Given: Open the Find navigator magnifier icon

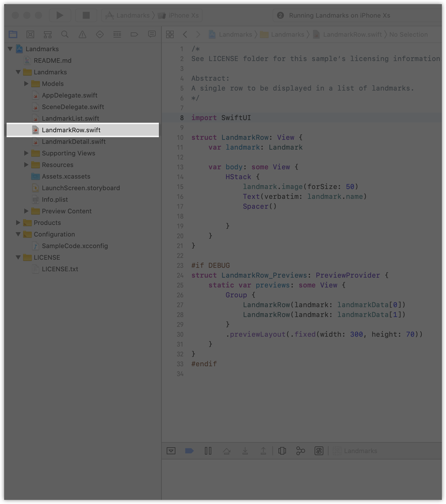Looking at the screenshot, I should (x=65, y=34).
